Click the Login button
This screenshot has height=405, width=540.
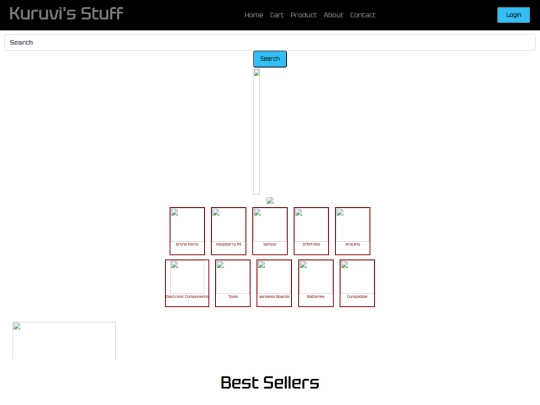coord(513,15)
